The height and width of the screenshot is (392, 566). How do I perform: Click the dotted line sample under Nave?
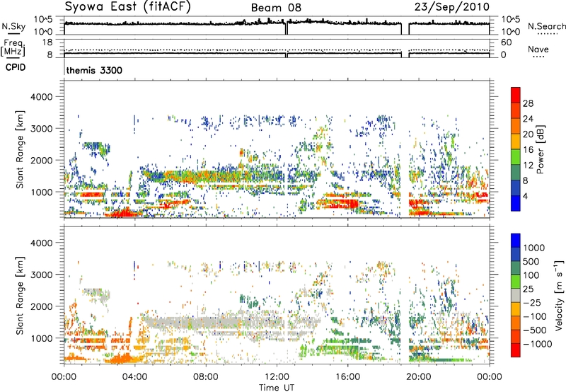pyautogui.click(x=538, y=57)
